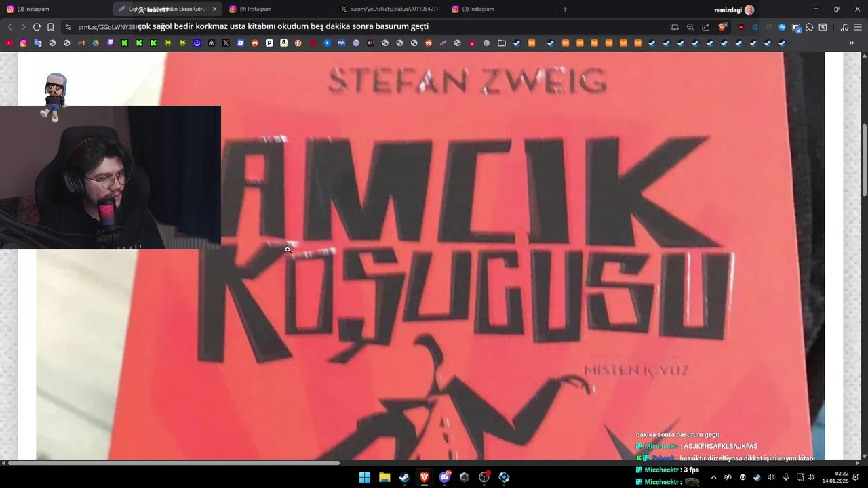This screenshot has height=488, width=868.
Task: Open File Explorer from the taskbar
Action: pyautogui.click(x=384, y=477)
